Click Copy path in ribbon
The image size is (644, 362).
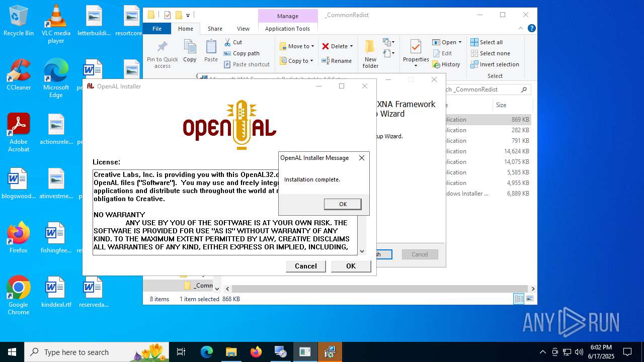point(242,53)
